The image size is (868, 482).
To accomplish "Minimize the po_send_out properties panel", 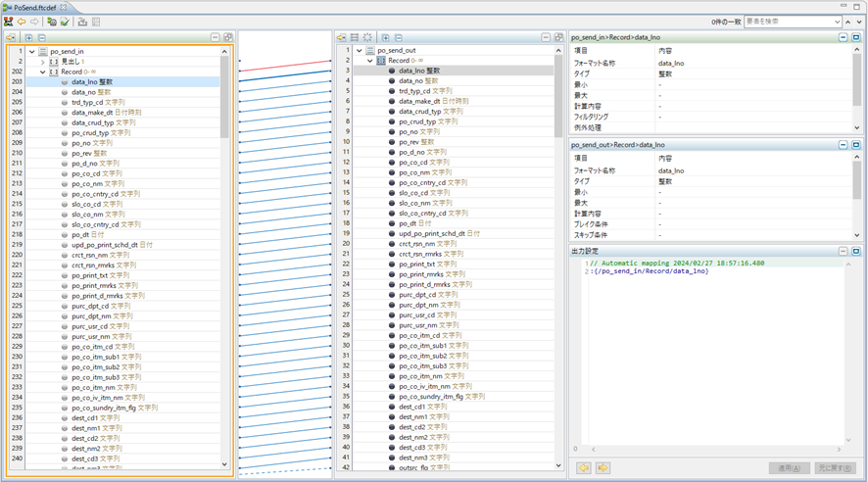I will [843, 145].
